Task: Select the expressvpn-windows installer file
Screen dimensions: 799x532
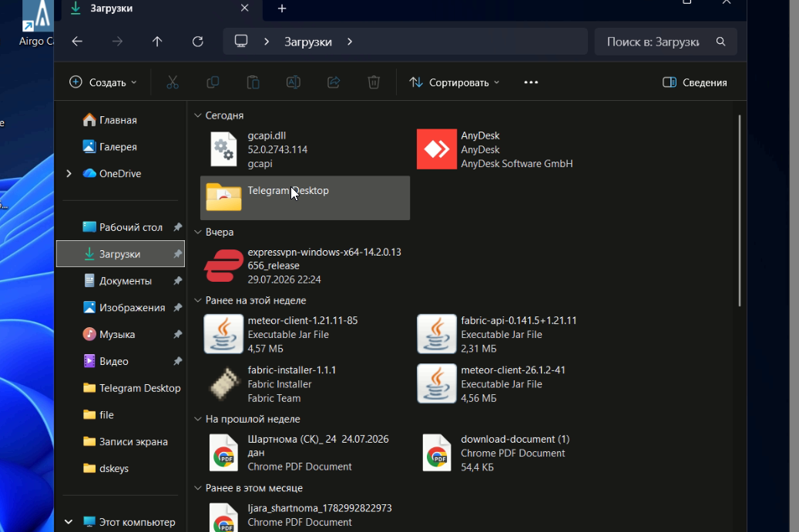Action: [x=304, y=266]
